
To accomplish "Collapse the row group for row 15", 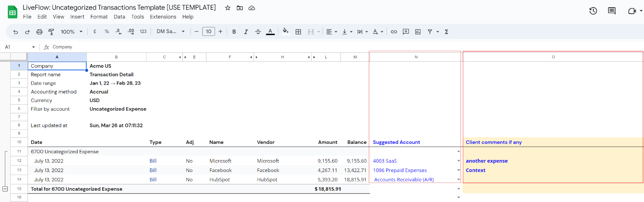I will pyautogui.click(x=5, y=189).
